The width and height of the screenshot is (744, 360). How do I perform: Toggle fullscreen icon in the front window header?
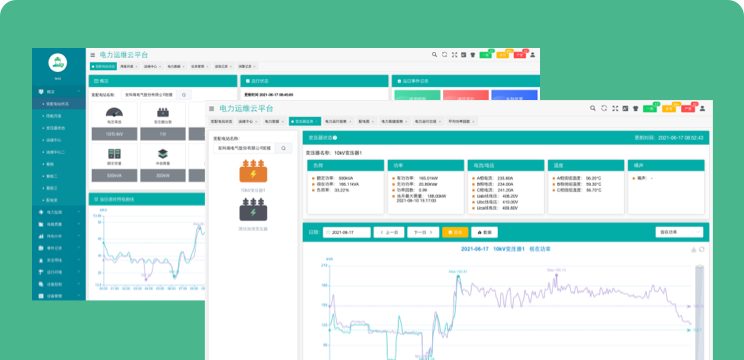(615, 108)
